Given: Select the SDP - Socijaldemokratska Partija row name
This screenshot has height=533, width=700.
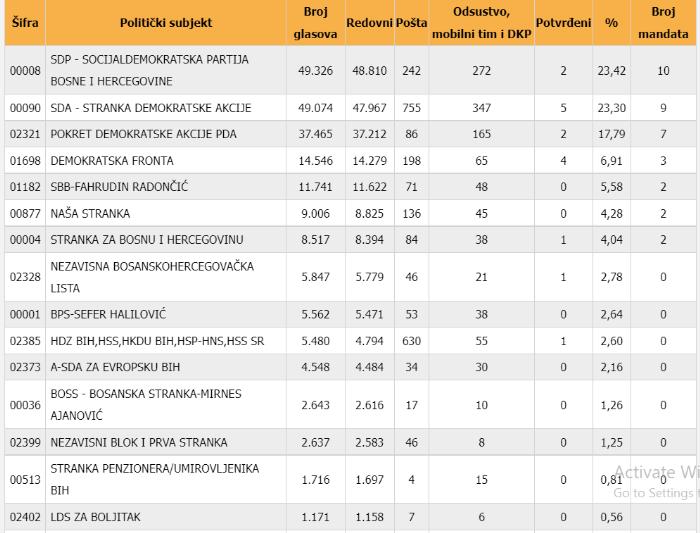Looking at the screenshot, I should point(149,70).
